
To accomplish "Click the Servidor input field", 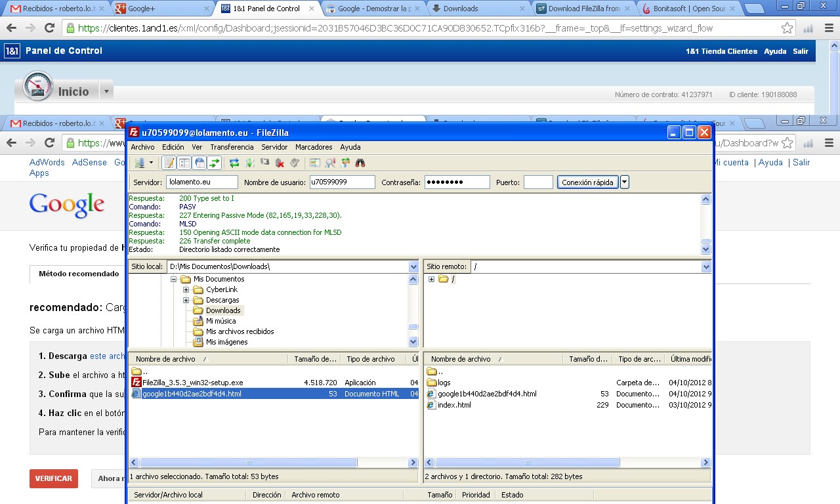I will (202, 182).
